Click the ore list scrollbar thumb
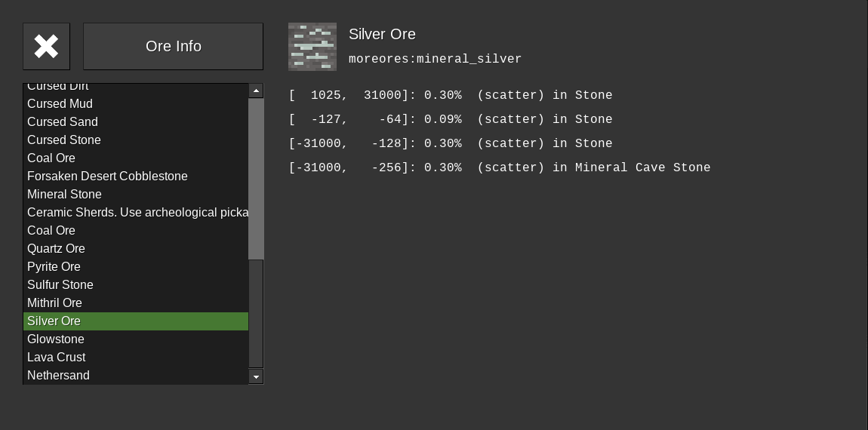The image size is (868, 430). [x=256, y=179]
